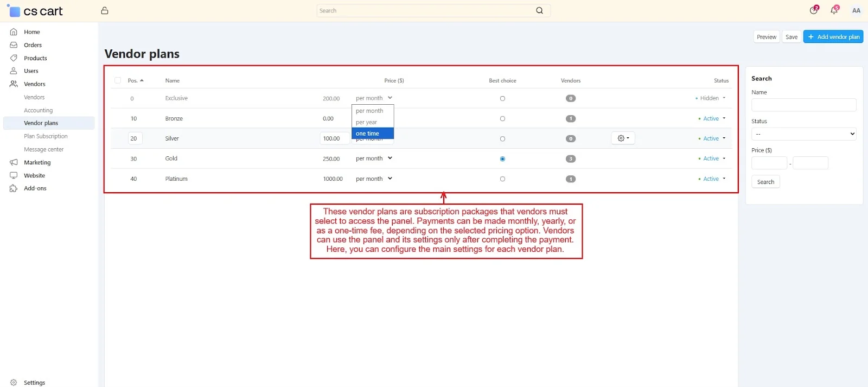
Task: Click the AA user avatar
Action: click(x=856, y=10)
